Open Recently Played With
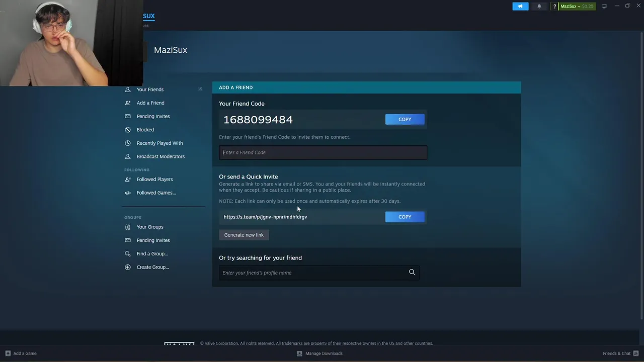The image size is (644, 362). tap(159, 143)
